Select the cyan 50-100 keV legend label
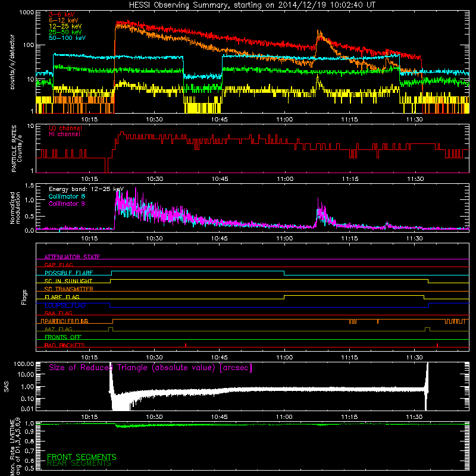476x476 pixels. point(67,38)
